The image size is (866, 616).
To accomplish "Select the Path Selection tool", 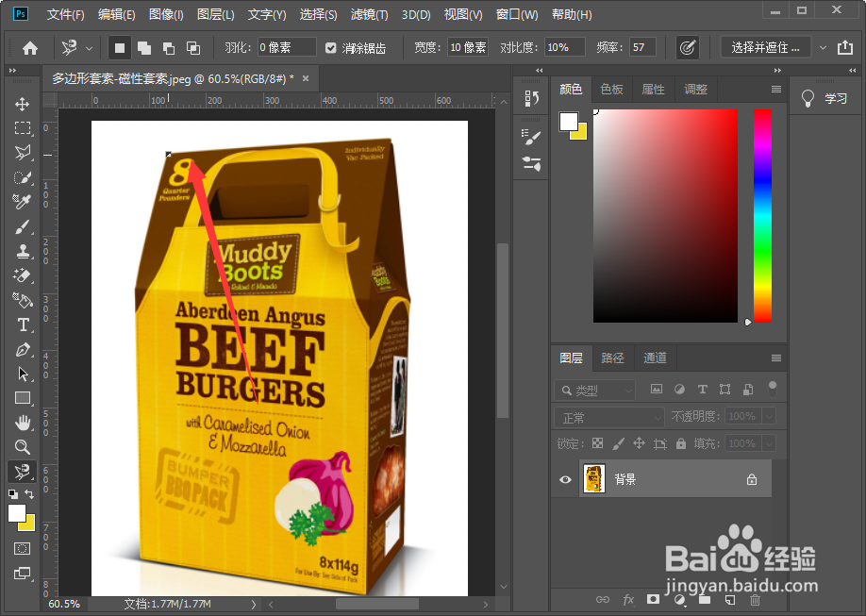I will 22,374.
